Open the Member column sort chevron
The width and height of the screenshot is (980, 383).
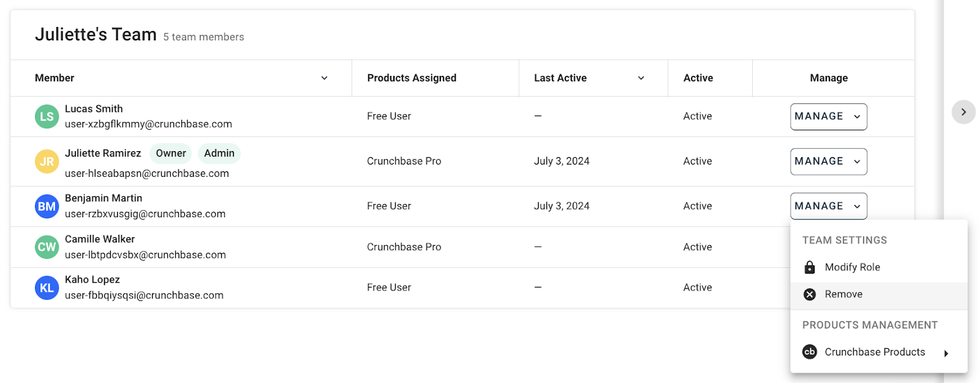pos(324,78)
